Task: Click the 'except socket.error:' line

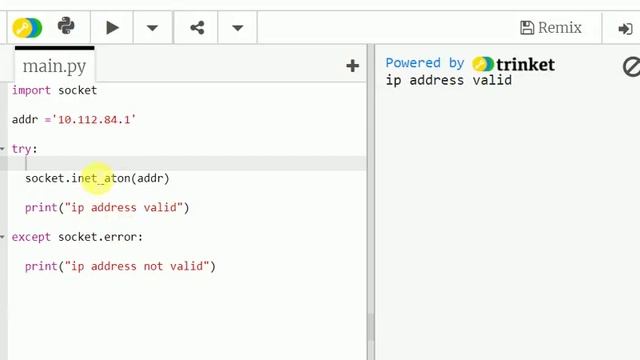Action: click(x=77, y=237)
